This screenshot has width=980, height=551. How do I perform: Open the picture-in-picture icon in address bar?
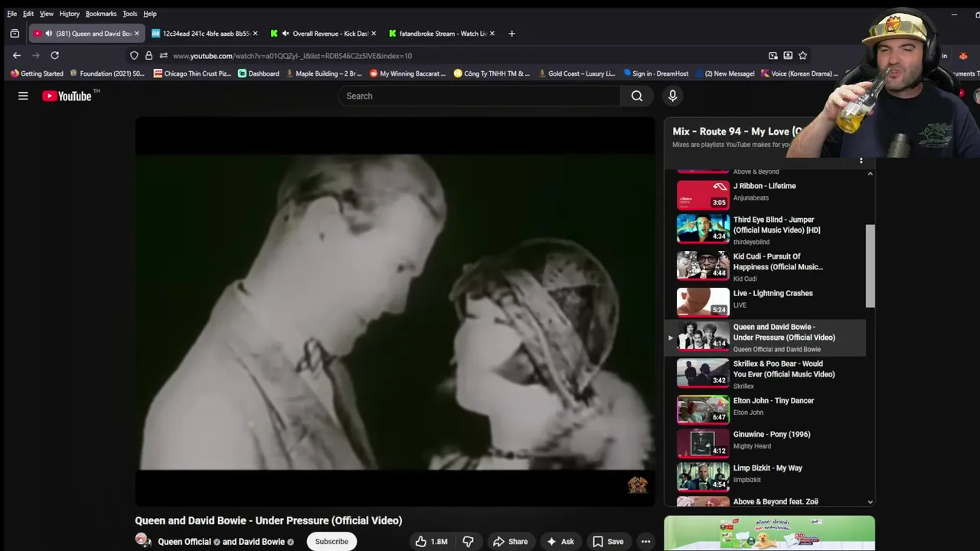[773, 55]
